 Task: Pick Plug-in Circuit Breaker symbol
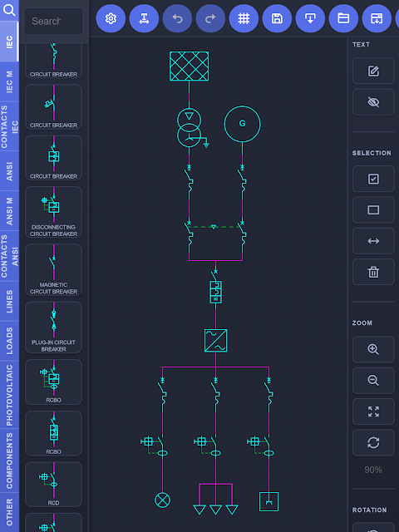point(53,328)
